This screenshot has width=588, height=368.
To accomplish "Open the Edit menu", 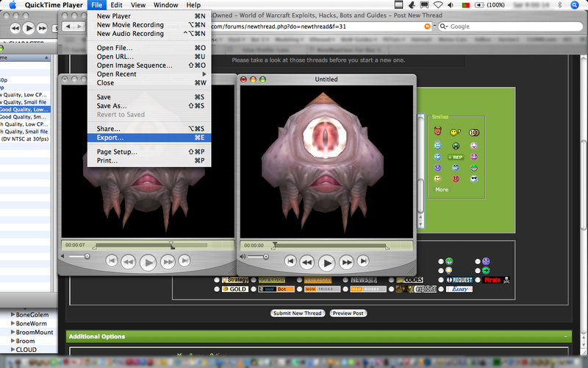I will [116, 5].
